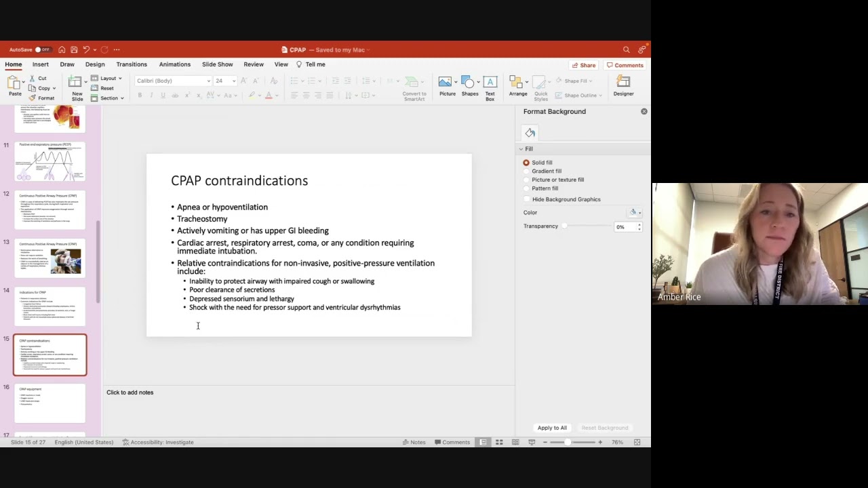The width and height of the screenshot is (868, 488).
Task: Open the fill Color picker dropdown
Action: pyautogui.click(x=635, y=212)
